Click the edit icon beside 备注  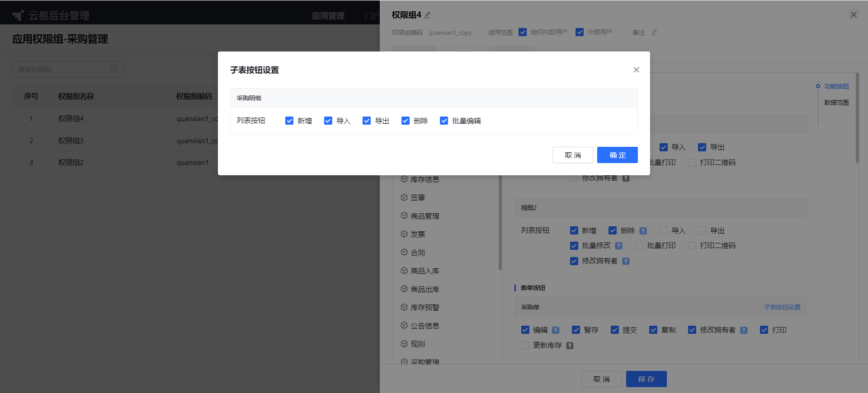click(654, 32)
